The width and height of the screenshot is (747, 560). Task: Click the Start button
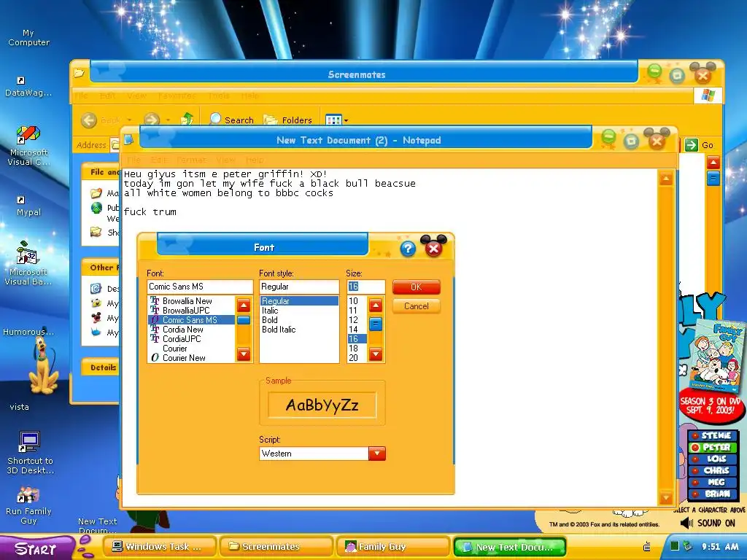(36, 548)
